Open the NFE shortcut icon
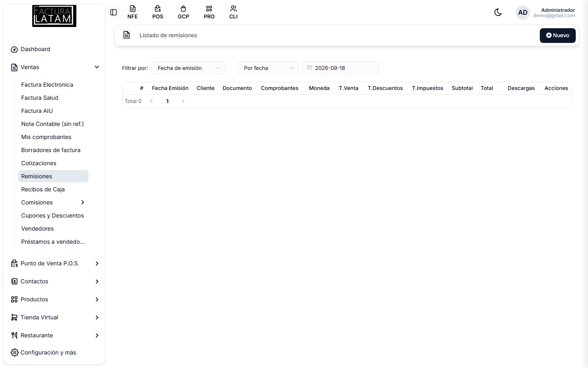The width and height of the screenshot is (588, 368). [132, 12]
